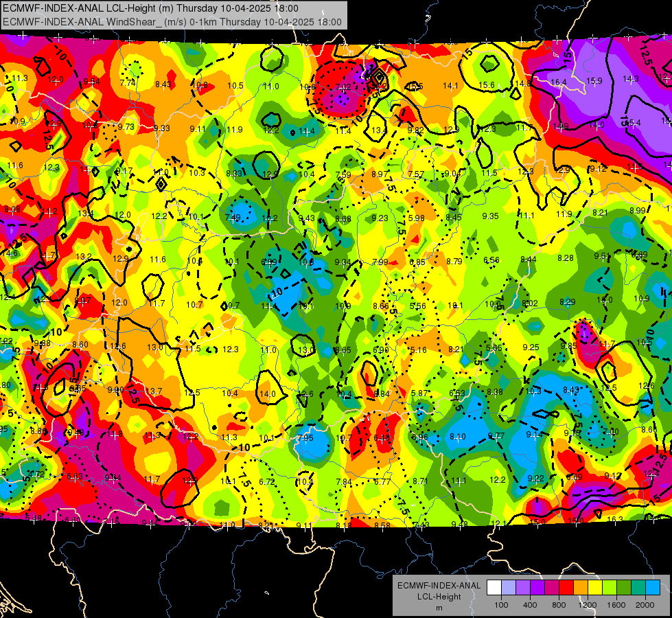Click the shear value 6.72
Screen dimensions: 672x618
[x=266, y=481]
